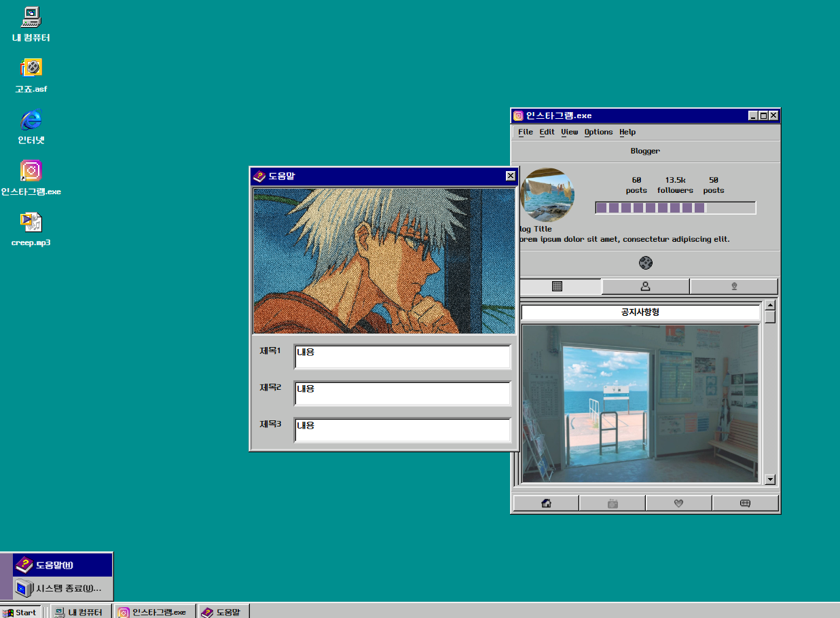Click the Start button on the taskbar
Screen dimensions: 840x618
click(x=20, y=612)
